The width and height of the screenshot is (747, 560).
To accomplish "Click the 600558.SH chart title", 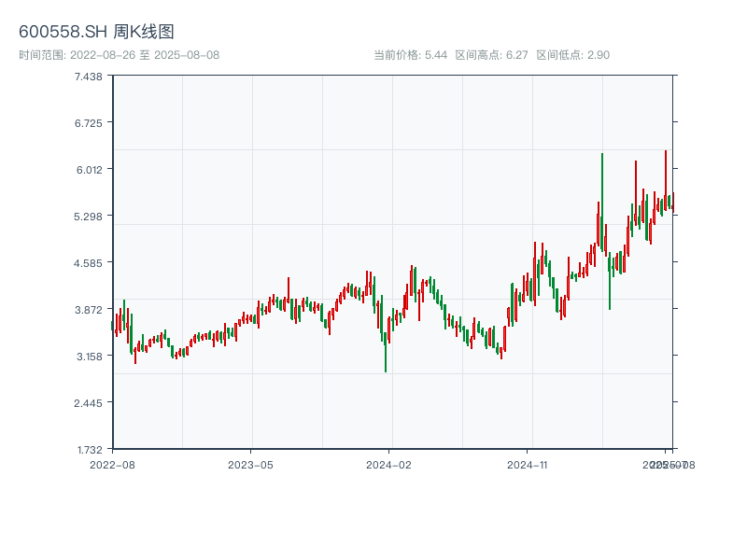I will pyautogui.click(x=96, y=32).
